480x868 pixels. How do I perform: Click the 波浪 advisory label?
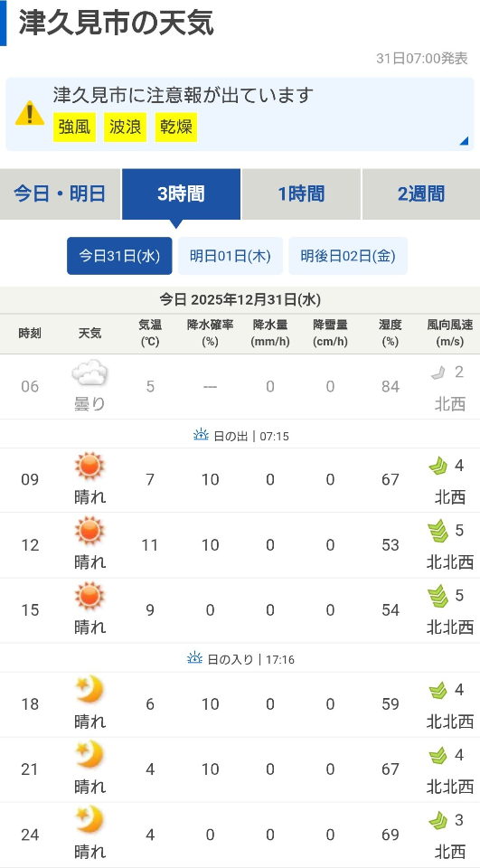coord(125,127)
